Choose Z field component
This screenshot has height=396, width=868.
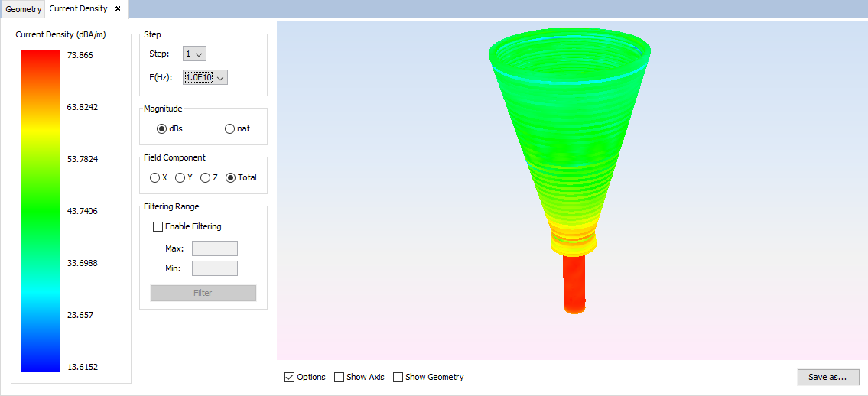[205, 177]
